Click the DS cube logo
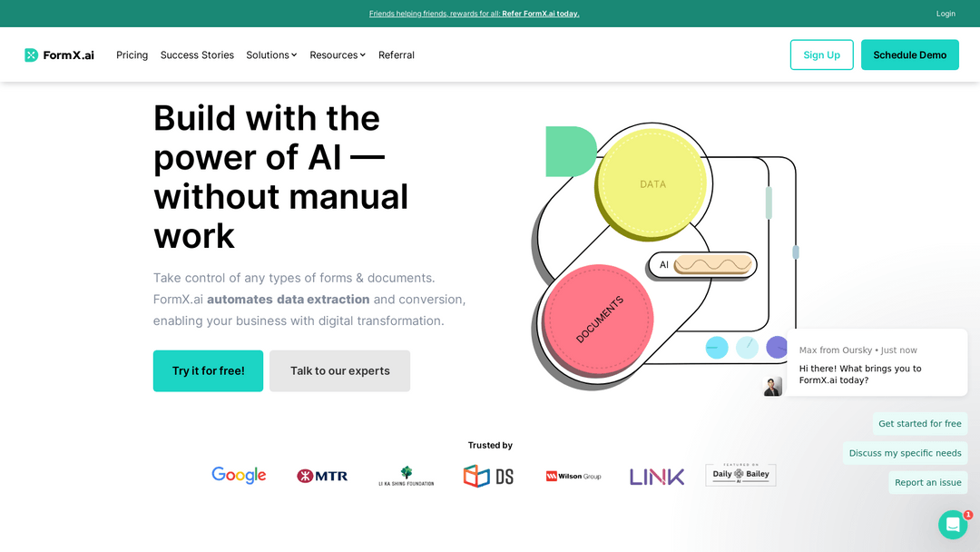Screen dimensions: 980x552 488,476
